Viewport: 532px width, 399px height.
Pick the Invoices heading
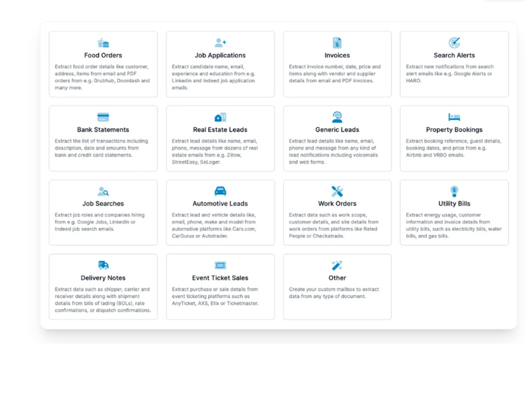[337, 55]
